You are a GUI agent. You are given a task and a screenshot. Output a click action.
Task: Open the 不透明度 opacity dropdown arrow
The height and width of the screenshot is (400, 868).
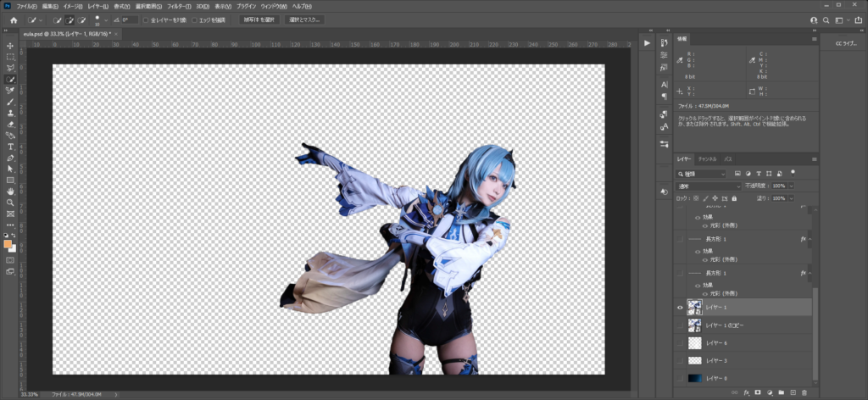tap(792, 186)
